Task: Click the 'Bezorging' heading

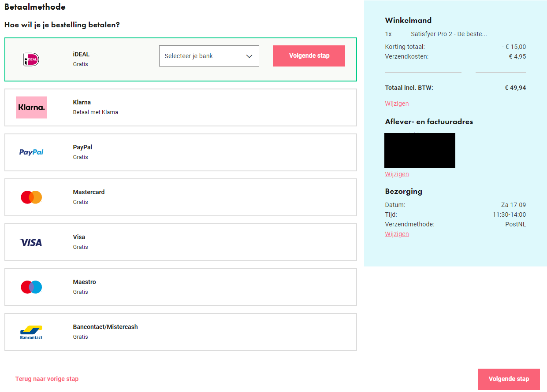Action: 403,191
